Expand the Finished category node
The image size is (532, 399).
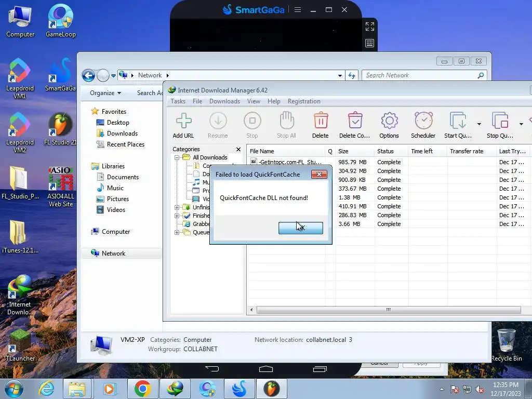(x=177, y=216)
